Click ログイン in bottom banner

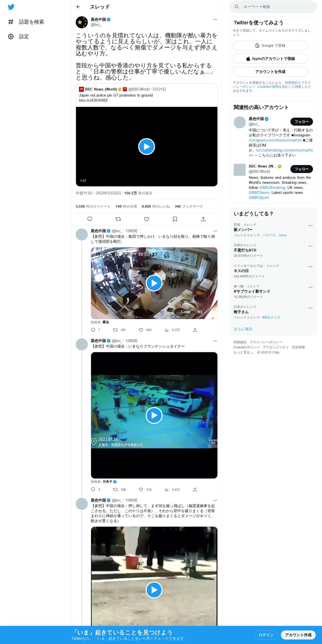tap(266, 635)
